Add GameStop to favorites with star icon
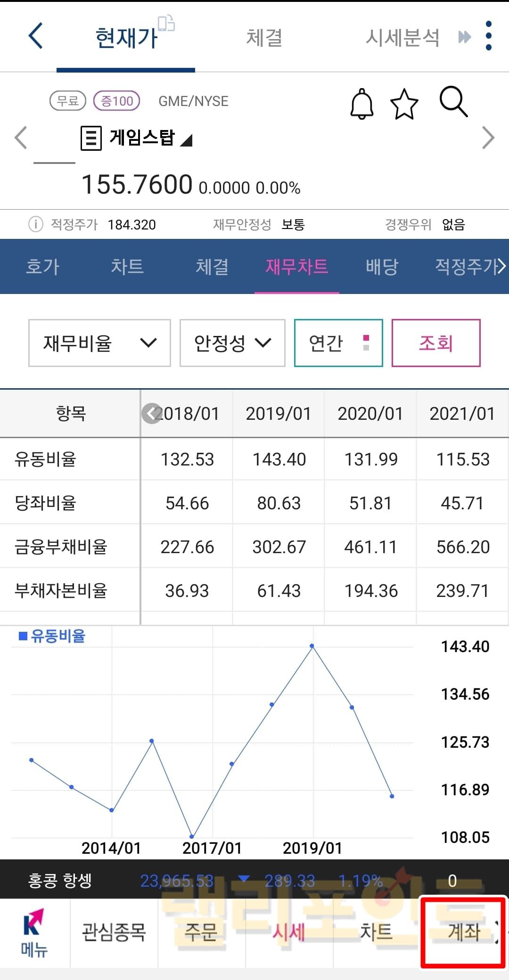Viewport: 509px width, 980px height. pos(404,104)
